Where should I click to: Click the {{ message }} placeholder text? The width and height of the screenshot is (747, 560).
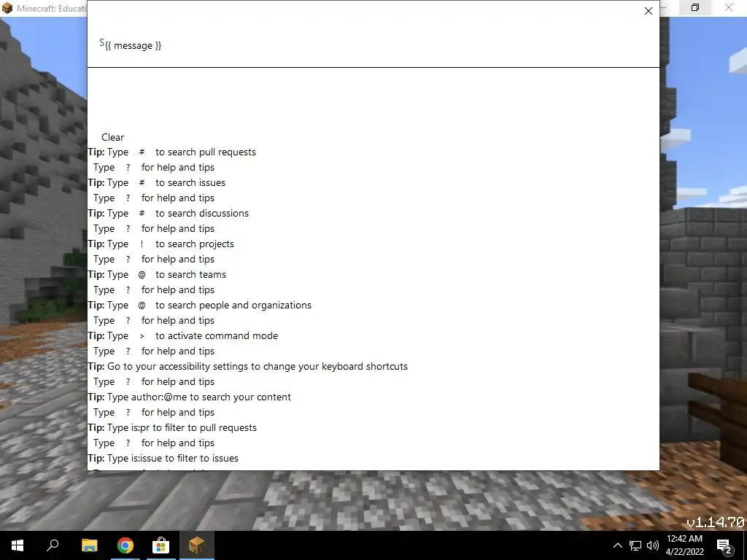[x=133, y=46]
